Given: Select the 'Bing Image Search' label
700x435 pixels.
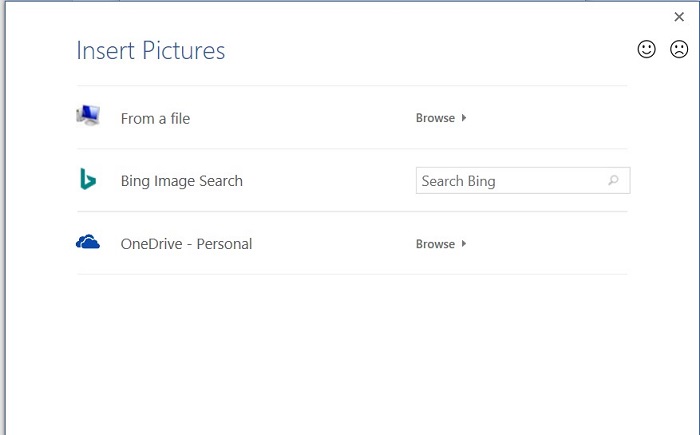Looking at the screenshot, I should 181,181.
